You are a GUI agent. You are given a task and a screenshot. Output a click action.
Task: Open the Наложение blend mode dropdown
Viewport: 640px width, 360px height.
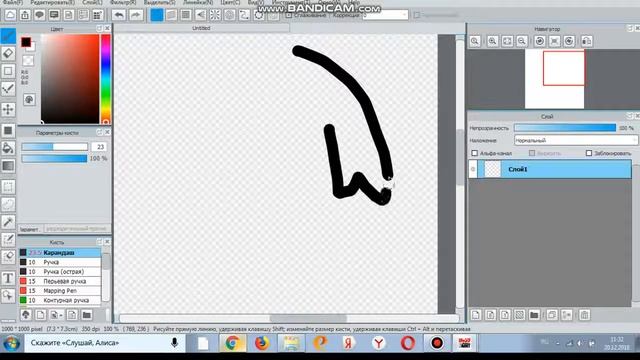576,140
